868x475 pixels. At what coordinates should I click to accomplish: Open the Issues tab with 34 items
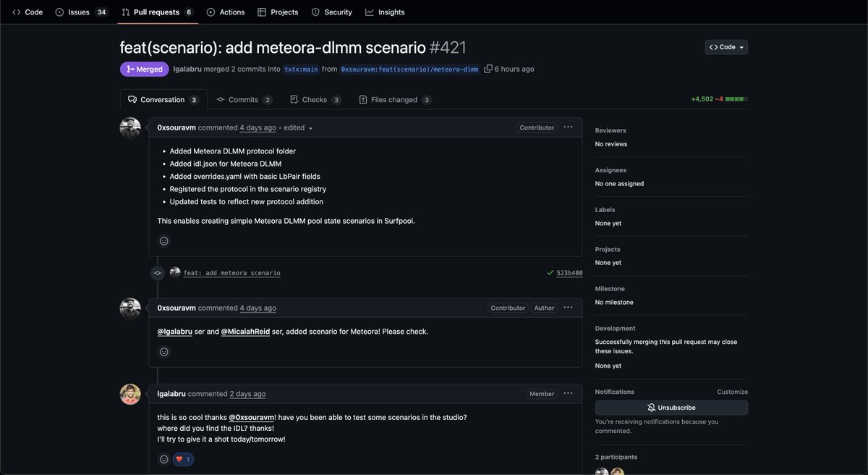(x=81, y=12)
